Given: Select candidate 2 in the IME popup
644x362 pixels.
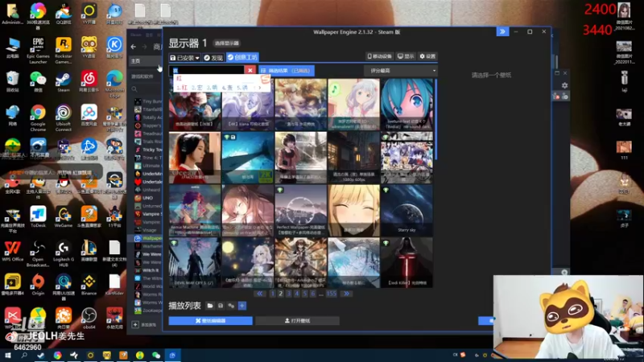Looking at the screenshot, I should (x=196, y=88).
